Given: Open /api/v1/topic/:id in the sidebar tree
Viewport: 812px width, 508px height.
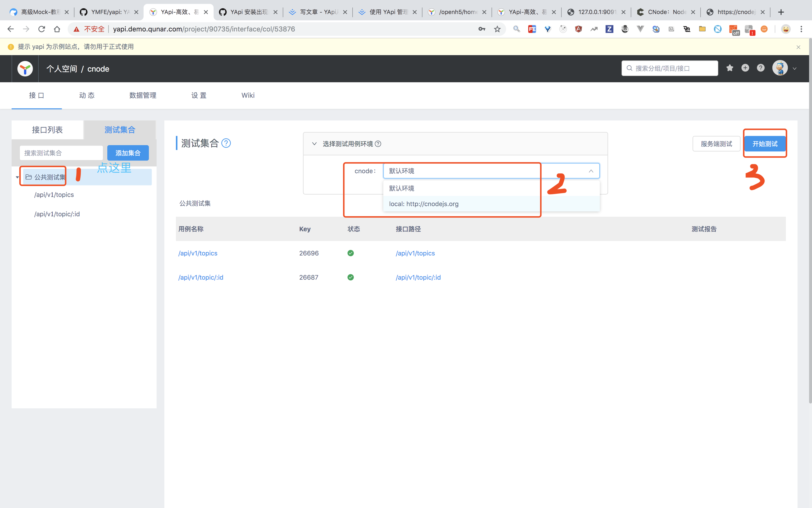Looking at the screenshot, I should coord(57,214).
